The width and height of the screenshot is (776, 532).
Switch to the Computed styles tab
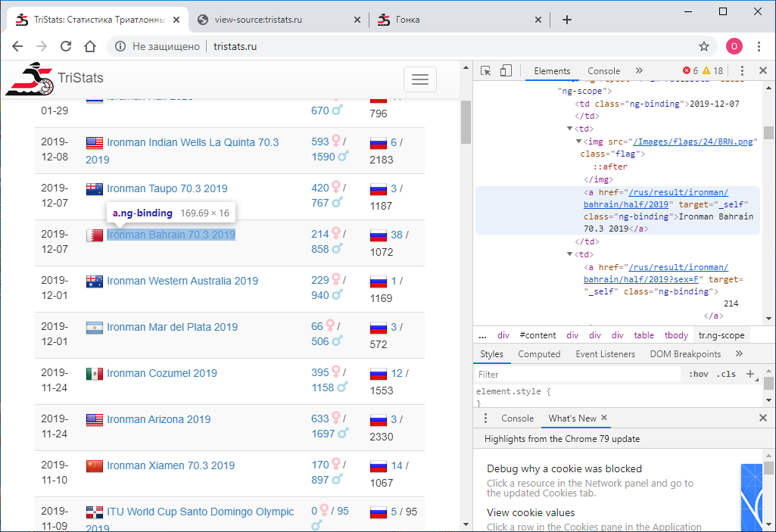(539, 353)
